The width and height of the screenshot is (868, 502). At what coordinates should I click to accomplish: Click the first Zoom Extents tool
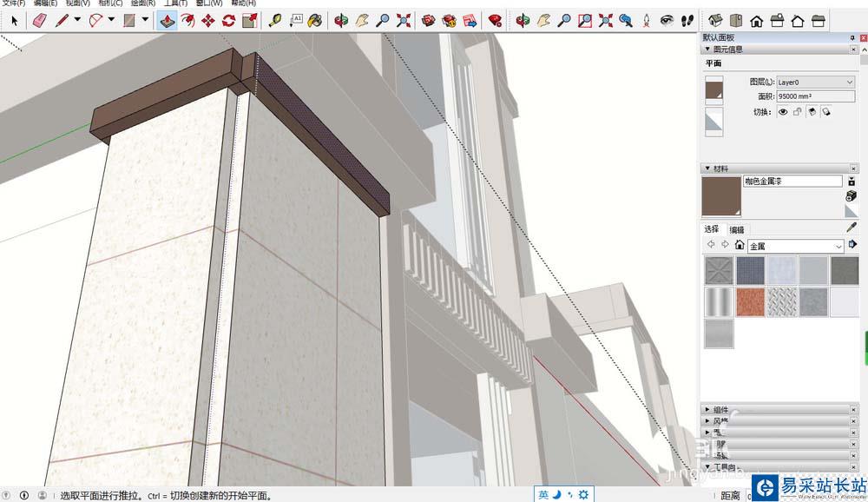pos(404,21)
